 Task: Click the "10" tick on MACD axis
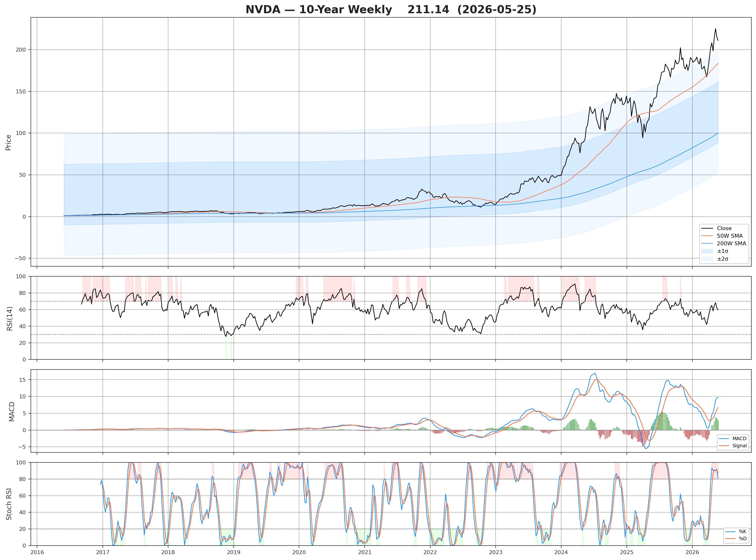pyautogui.click(x=22, y=397)
